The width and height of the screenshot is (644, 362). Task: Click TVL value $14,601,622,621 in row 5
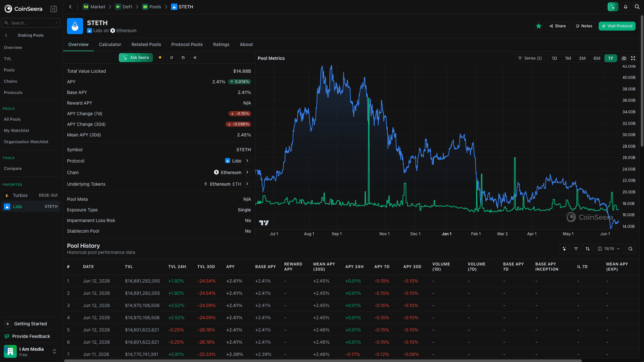[x=142, y=330]
